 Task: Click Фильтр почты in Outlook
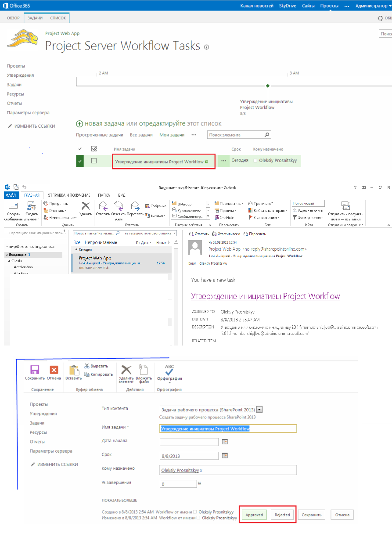pos(307,217)
